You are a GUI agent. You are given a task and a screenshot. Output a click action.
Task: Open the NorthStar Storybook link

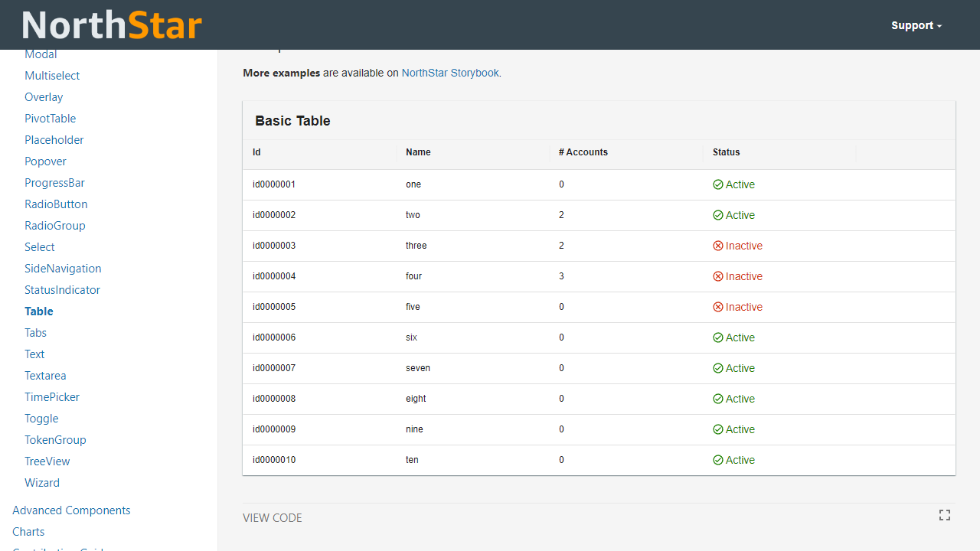(x=450, y=73)
